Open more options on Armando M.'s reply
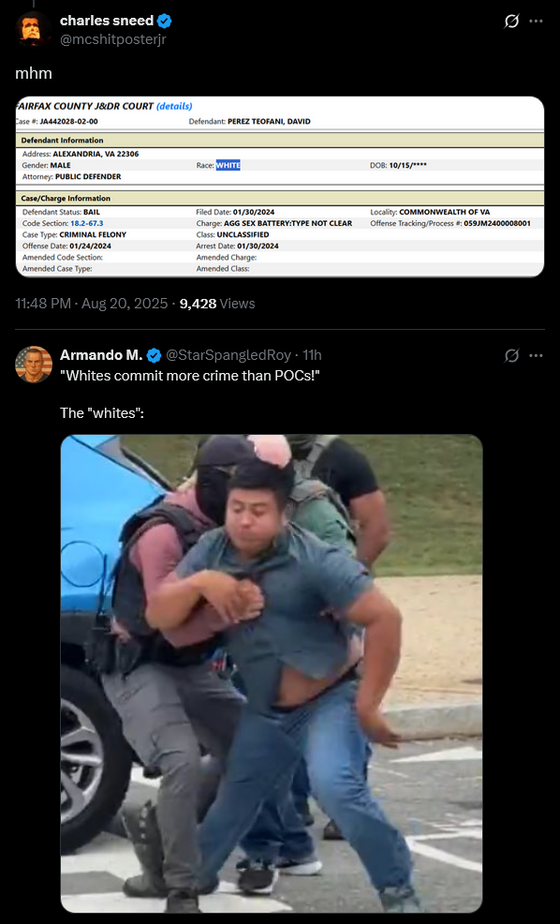Screen dimensions: 560x924 [536, 355]
